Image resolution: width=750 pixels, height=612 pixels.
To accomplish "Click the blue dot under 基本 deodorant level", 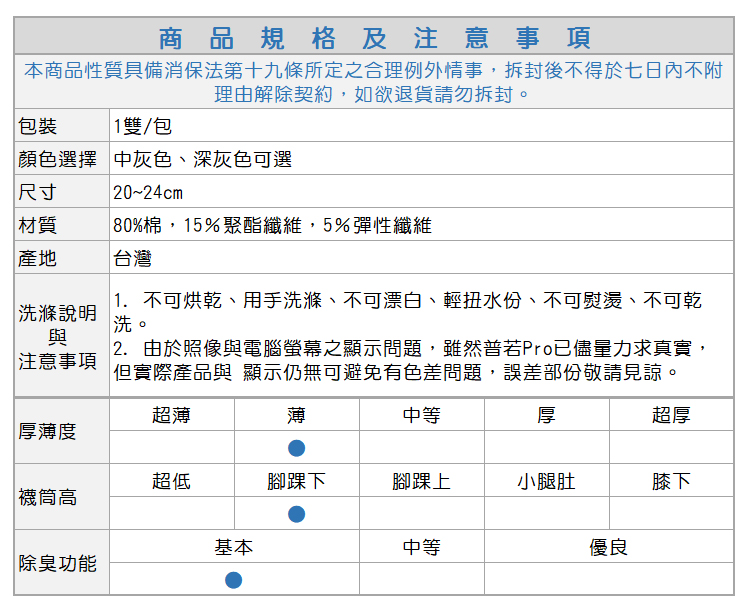I will coord(233,580).
